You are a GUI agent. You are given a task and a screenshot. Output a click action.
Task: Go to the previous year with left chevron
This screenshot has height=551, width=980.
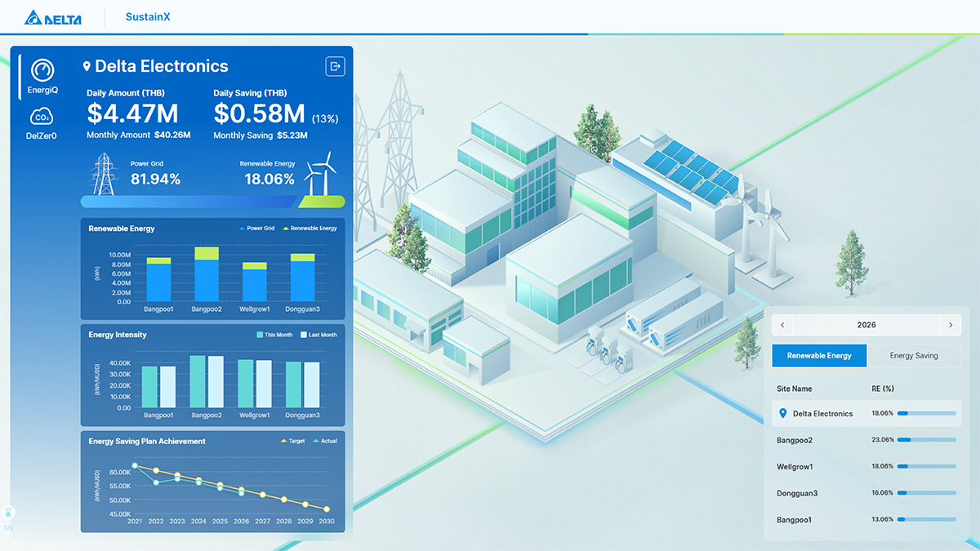(x=782, y=325)
